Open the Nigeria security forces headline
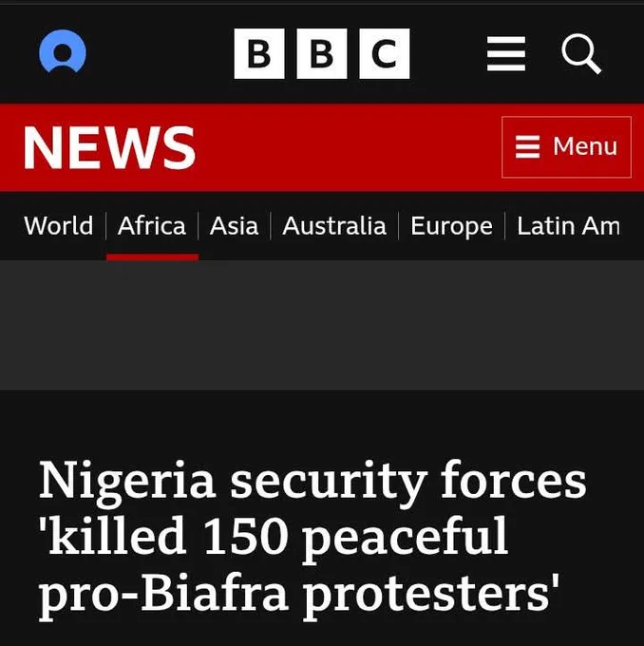This screenshot has height=646, width=644. point(313,539)
